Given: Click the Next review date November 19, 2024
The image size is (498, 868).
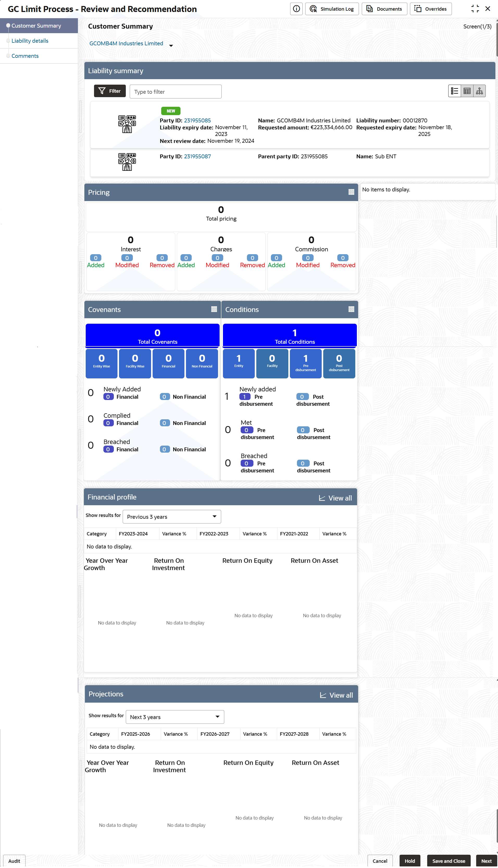Looking at the screenshot, I should [x=231, y=141].
